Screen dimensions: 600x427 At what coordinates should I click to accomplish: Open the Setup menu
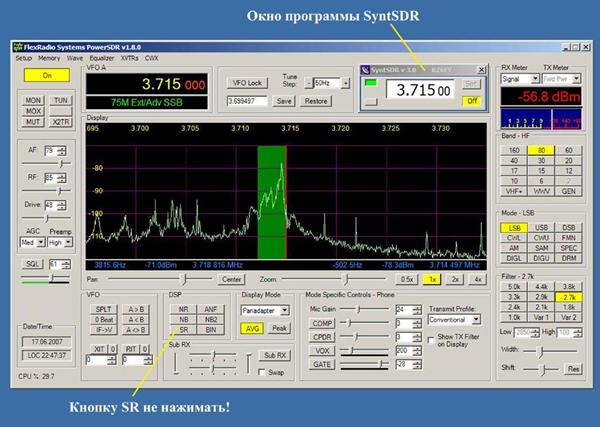pyautogui.click(x=23, y=58)
